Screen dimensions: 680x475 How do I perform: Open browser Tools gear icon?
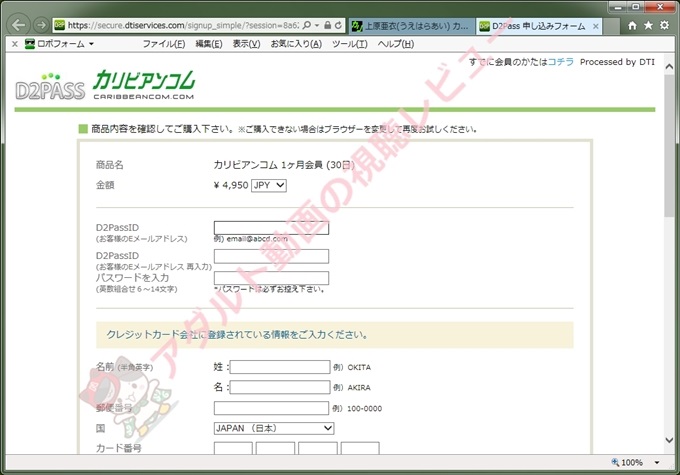(664, 26)
